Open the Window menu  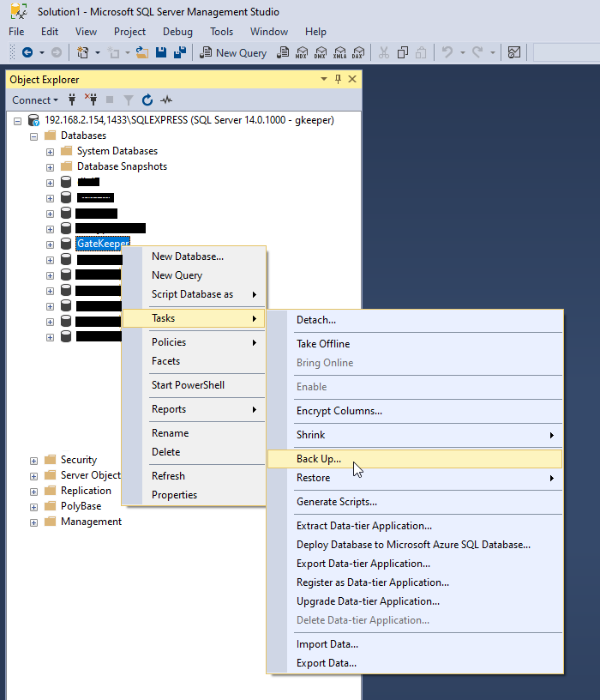pyautogui.click(x=269, y=32)
